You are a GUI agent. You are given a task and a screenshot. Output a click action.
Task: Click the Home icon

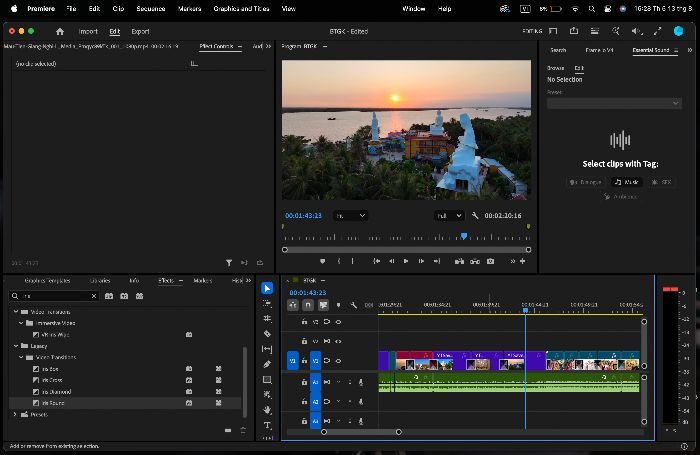[60, 31]
